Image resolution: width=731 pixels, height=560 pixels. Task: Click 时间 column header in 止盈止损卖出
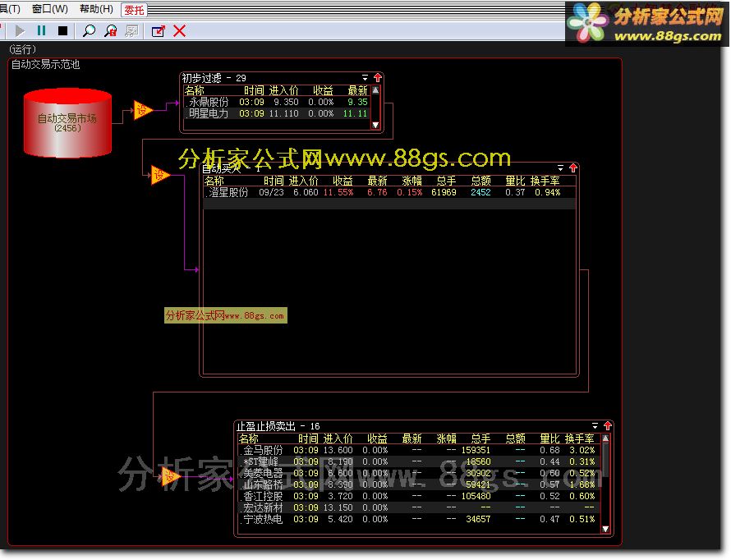pos(308,438)
